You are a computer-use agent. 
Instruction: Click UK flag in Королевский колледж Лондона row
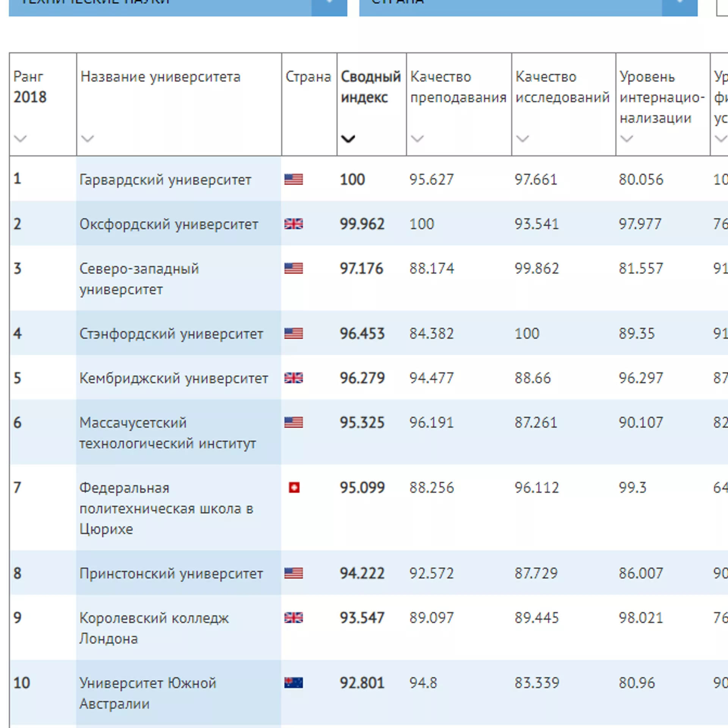click(293, 618)
